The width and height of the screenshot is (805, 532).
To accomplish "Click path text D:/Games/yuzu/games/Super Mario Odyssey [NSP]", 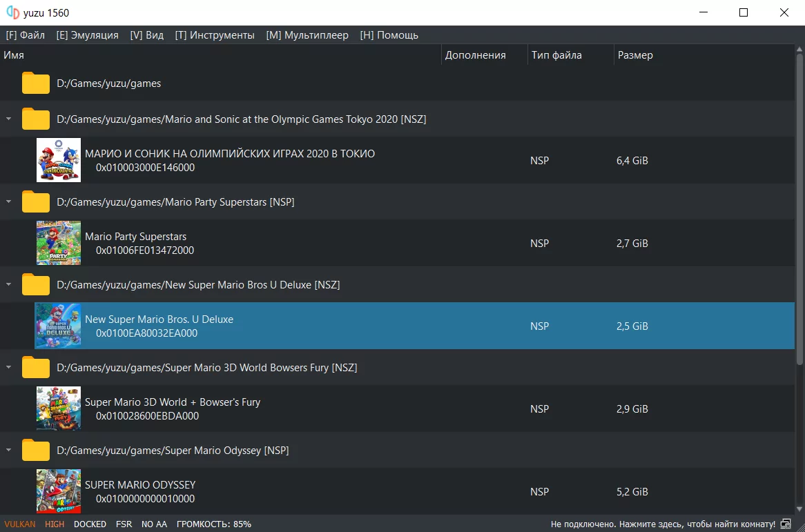I will 173,451.
